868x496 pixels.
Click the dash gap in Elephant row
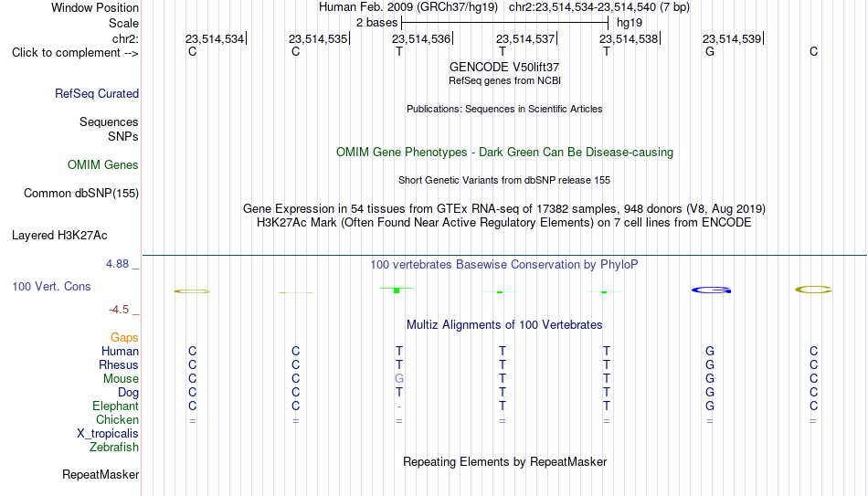pyautogui.click(x=399, y=406)
